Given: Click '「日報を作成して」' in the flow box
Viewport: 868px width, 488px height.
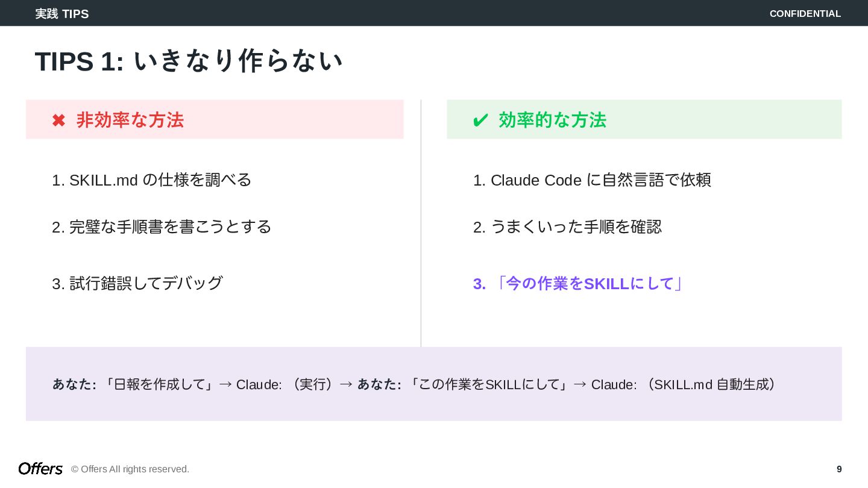Looking at the screenshot, I should tap(159, 384).
